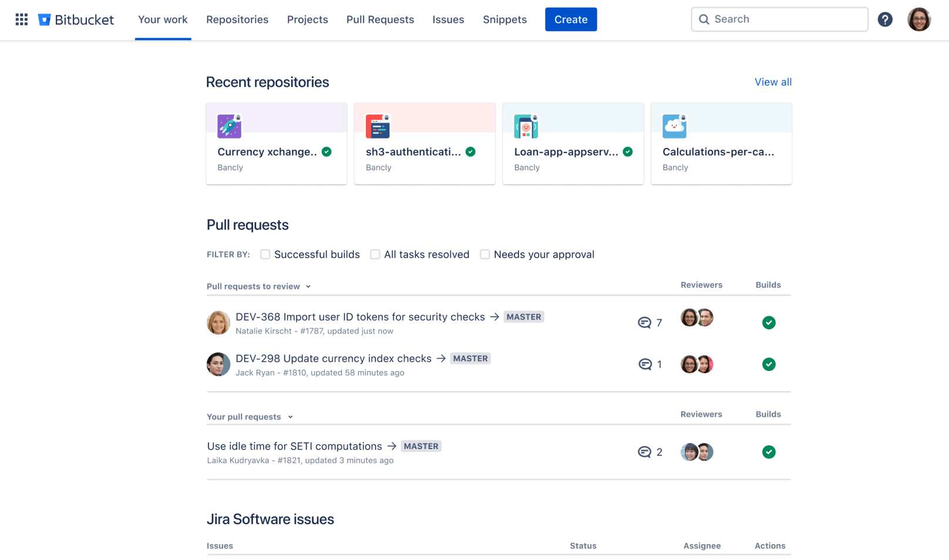949x560 pixels.
Task: Click the search magnifier icon
Action: point(704,19)
